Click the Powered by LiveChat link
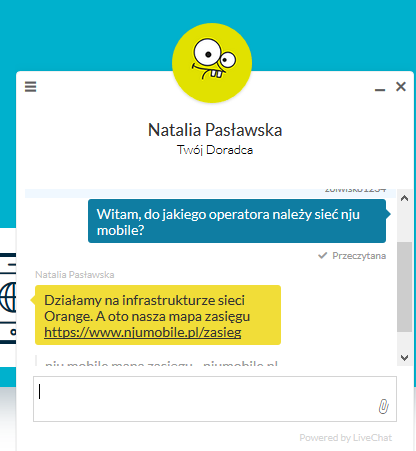The width and height of the screenshot is (416, 451). [x=346, y=437]
